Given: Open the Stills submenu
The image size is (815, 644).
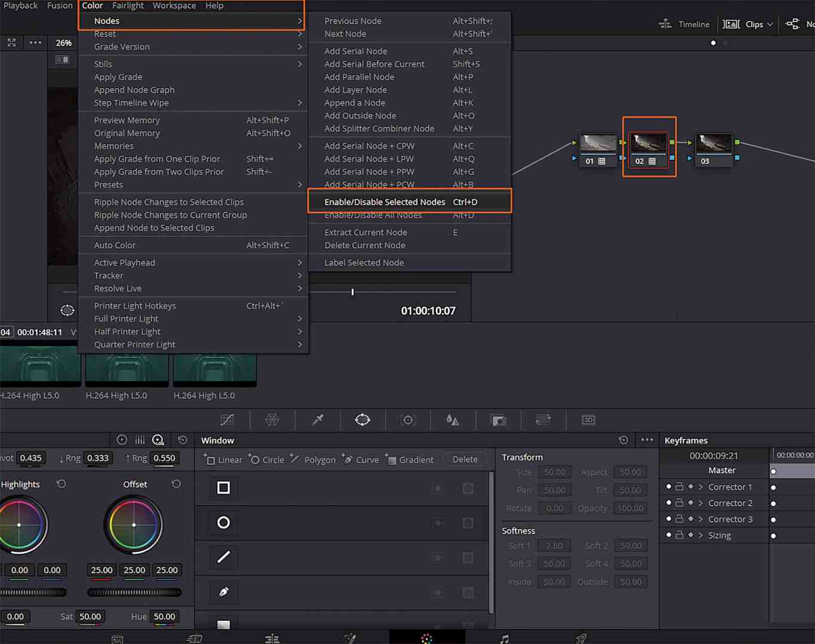Looking at the screenshot, I should click(x=193, y=64).
